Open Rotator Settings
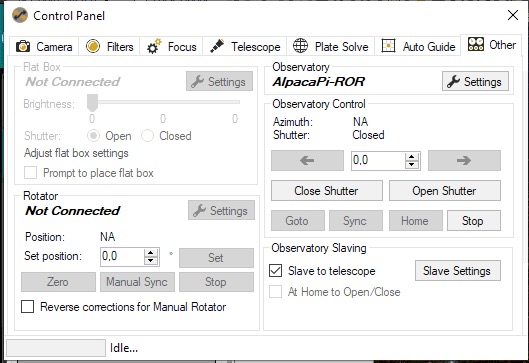Screen dimensions: 529x363 click(x=221, y=211)
